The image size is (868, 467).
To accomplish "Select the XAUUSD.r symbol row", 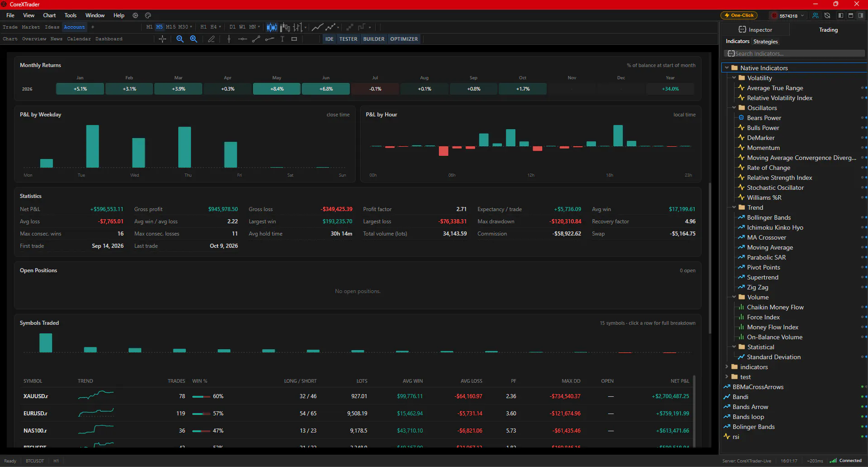I will [356, 396].
